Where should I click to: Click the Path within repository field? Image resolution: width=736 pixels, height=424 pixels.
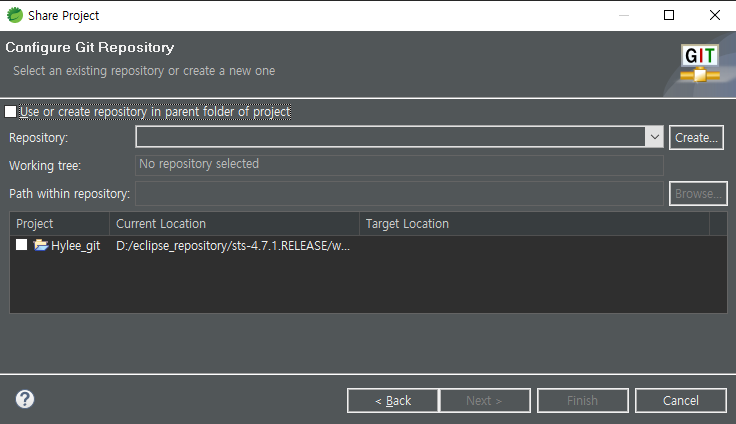coord(398,193)
